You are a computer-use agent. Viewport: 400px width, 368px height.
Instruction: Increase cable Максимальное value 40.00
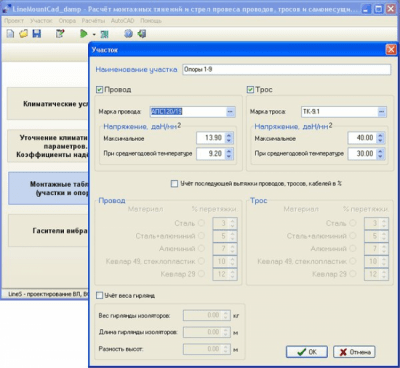tap(380, 135)
